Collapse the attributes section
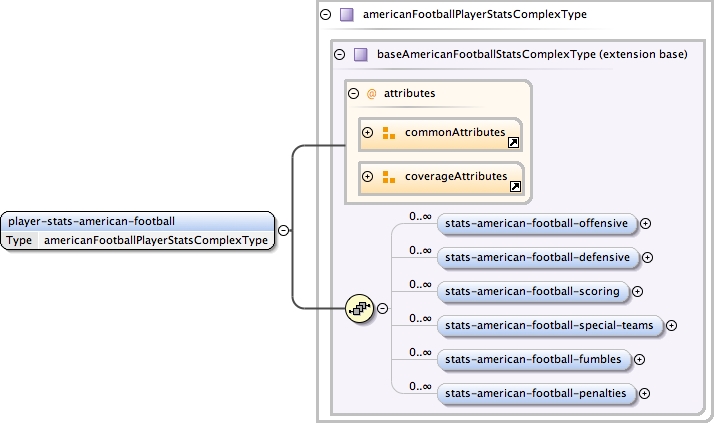The image size is (714, 423). pyautogui.click(x=353, y=93)
